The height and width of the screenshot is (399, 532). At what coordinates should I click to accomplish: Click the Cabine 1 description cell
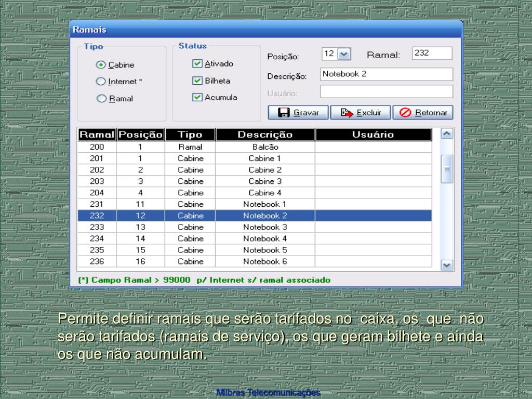(265, 158)
